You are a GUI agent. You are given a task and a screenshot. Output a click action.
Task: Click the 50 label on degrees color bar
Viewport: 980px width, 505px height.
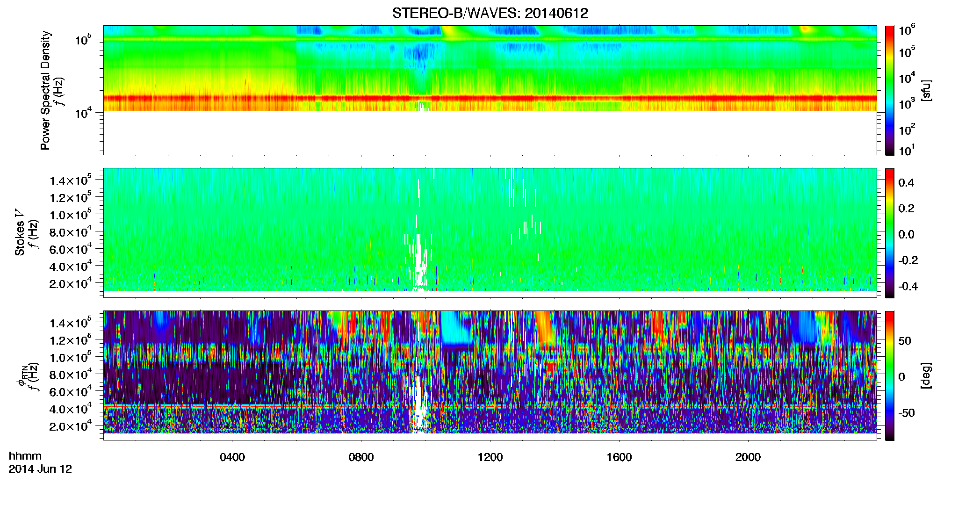[904, 341]
